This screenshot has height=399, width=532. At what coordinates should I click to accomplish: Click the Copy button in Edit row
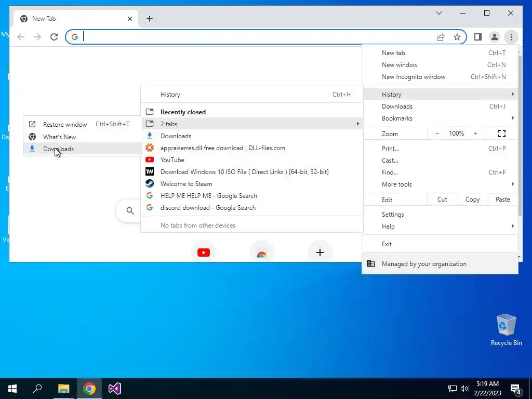point(473,199)
